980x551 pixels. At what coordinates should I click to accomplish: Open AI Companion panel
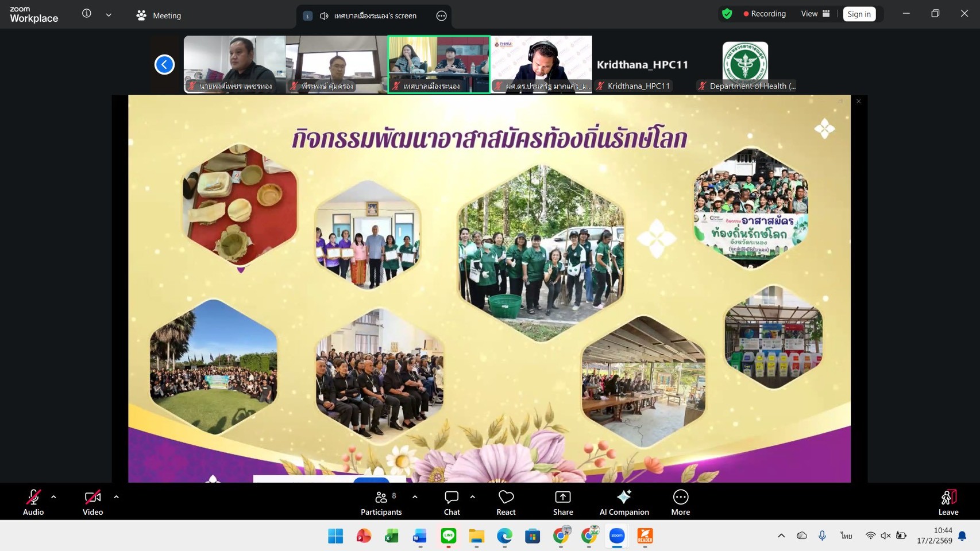(624, 502)
